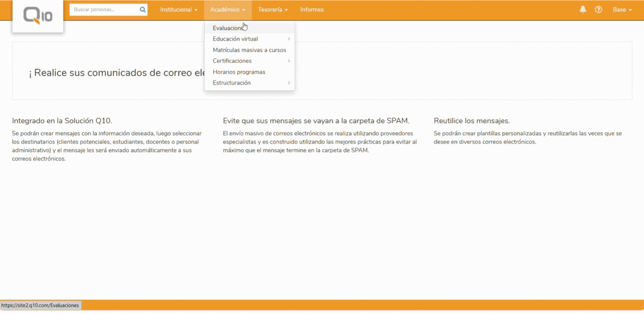Open the Tesorería dropdown menu
644x314 pixels.
point(272,9)
